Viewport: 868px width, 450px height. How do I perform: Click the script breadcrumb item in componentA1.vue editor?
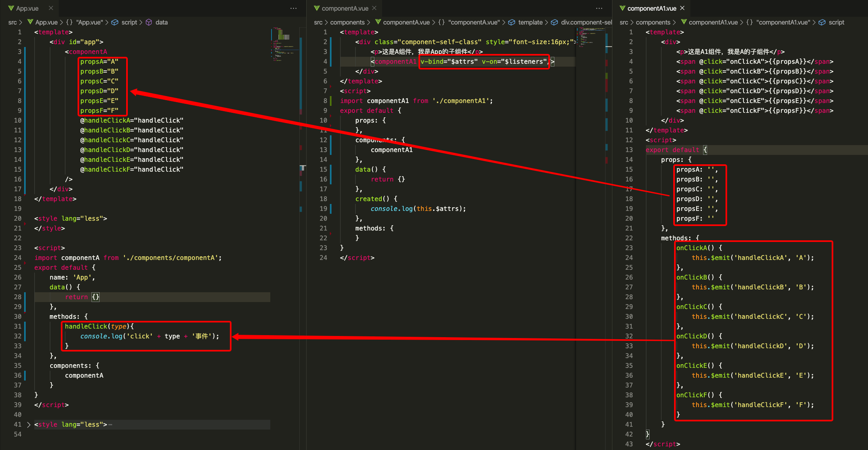pyautogui.click(x=837, y=22)
